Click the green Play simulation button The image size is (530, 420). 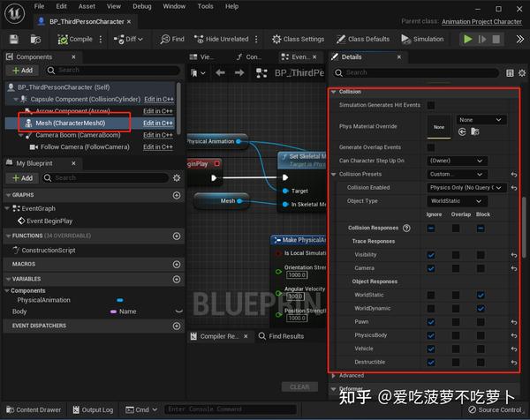(468, 39)
